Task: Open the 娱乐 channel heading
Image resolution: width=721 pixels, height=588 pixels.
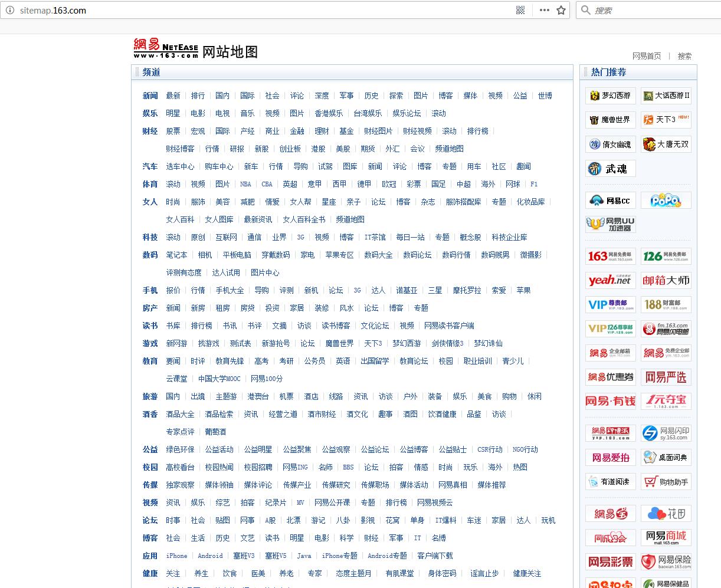Action: click(150, 113)
